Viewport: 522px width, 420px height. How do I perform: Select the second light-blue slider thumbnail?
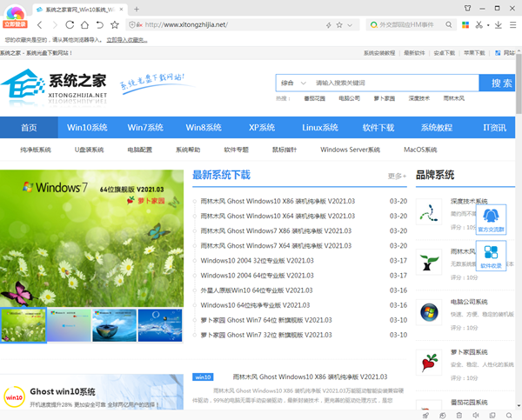(69, 325)
